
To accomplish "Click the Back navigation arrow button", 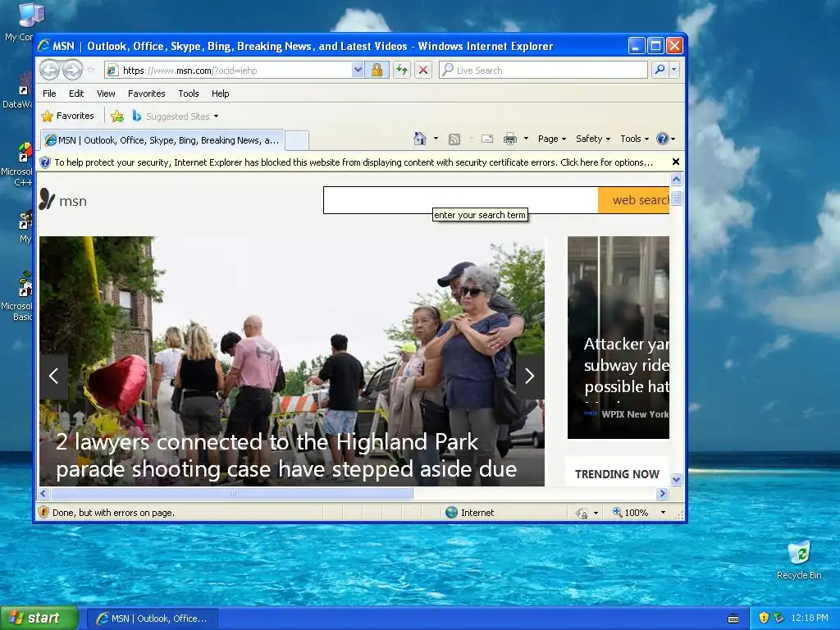I will (49, 71).
